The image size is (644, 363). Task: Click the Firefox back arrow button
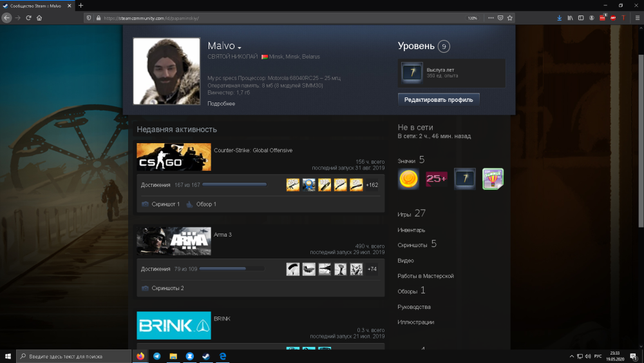(x=6, y=18)
